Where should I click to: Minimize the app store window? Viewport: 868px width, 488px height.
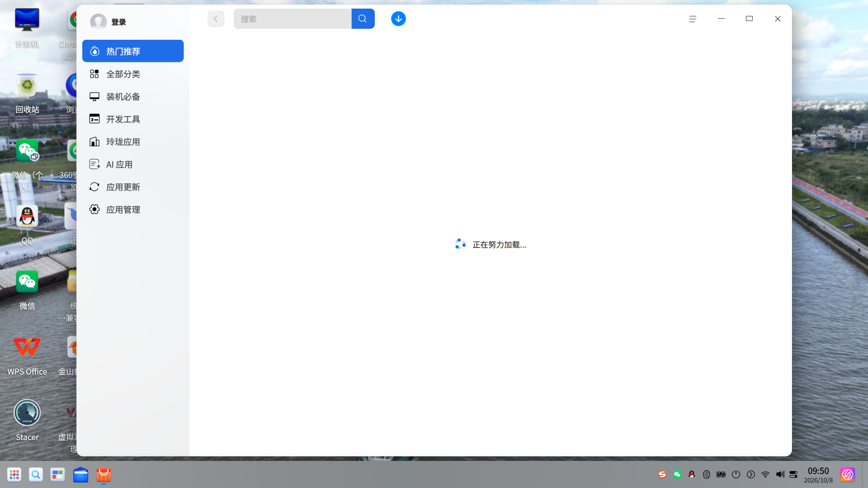[721, 19]
